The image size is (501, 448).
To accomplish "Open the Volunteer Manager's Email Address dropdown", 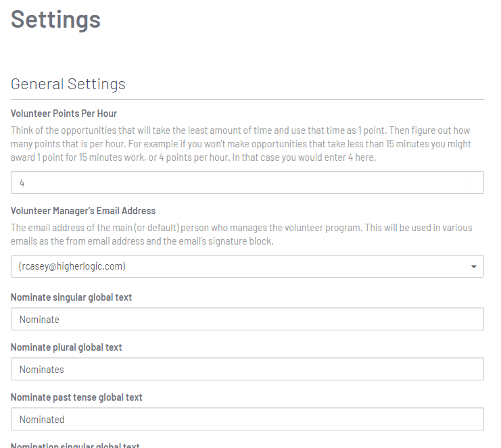I will pyautogui.click(x=247, y=266).
